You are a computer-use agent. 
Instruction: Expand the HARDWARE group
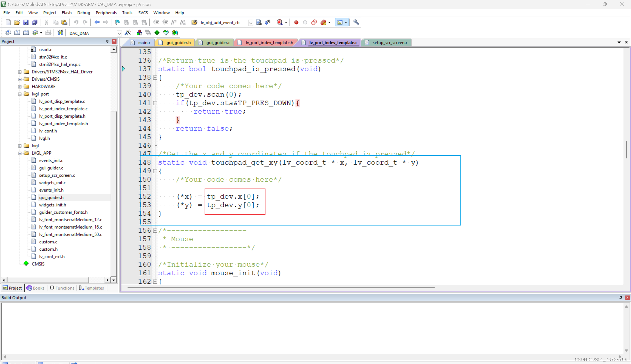pos(20,86)
